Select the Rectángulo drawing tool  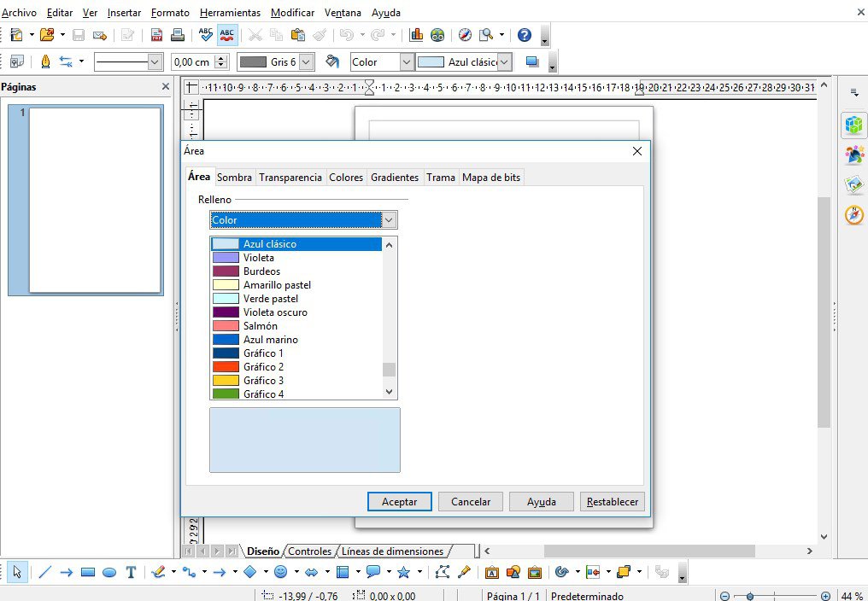coord(88,572)
